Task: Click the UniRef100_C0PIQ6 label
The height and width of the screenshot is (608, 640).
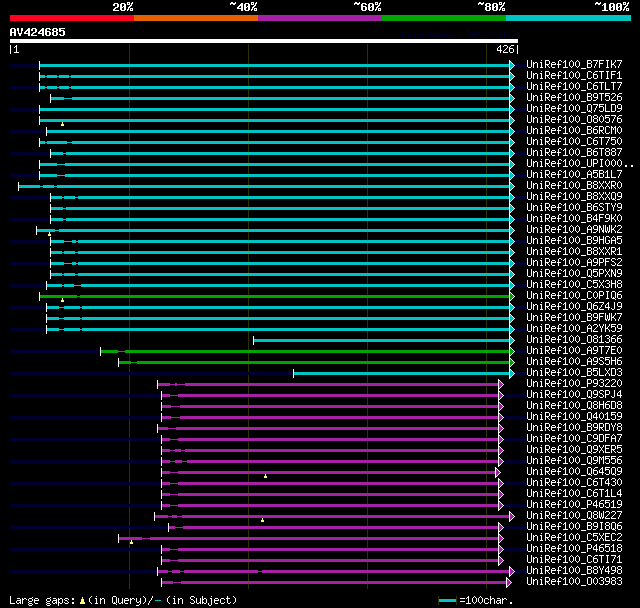Action: pyautogui.click(x=574, y=296)
